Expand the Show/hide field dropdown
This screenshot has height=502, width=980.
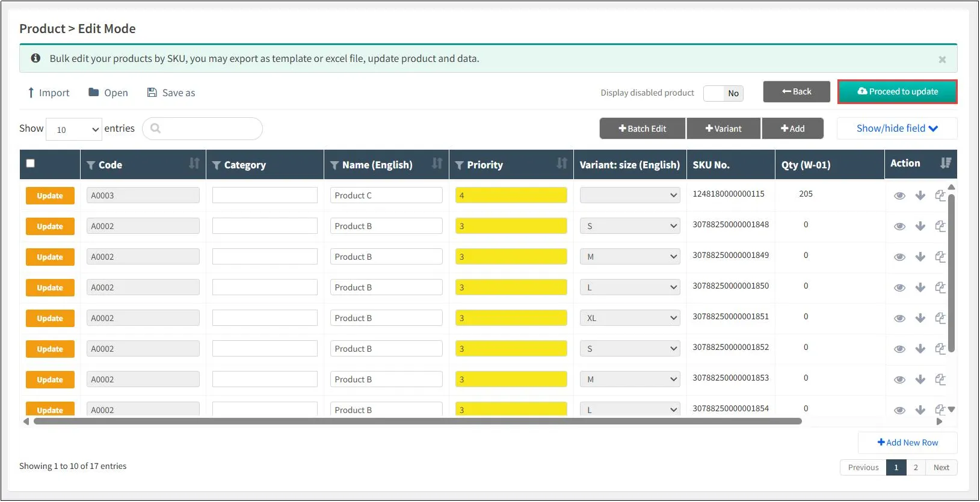pyautogui.click(x=896, y=129)
